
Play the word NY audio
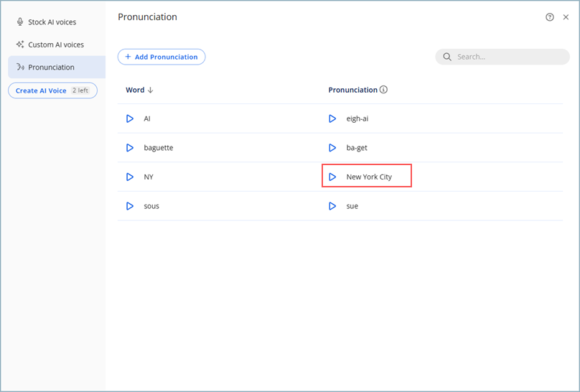130,177
